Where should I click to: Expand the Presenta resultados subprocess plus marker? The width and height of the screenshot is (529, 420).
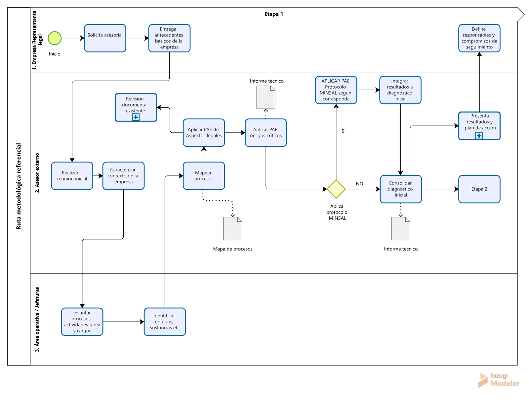(x=479, y=135)
